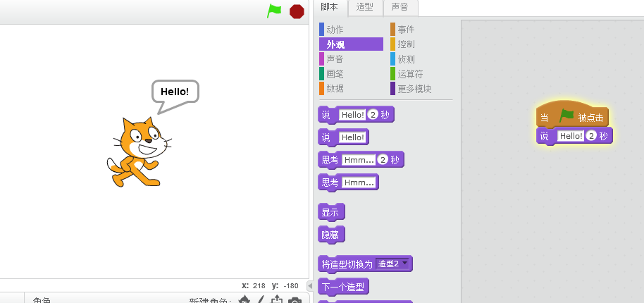Open the 造型2 costume dropdown
The height and width of the screenshot is (303, 644).
(x=393, y=264)
